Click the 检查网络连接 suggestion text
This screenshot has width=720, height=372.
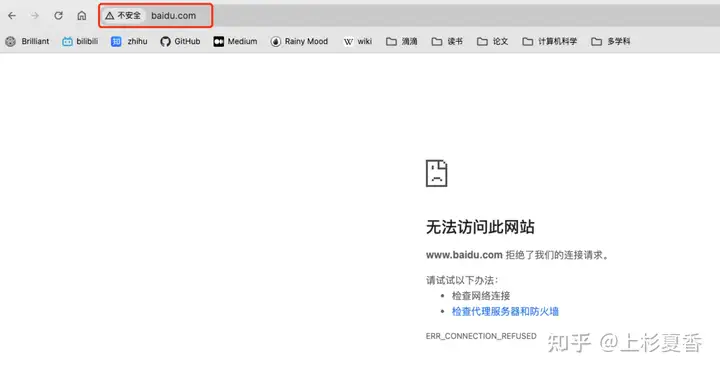tap(481, 296)
